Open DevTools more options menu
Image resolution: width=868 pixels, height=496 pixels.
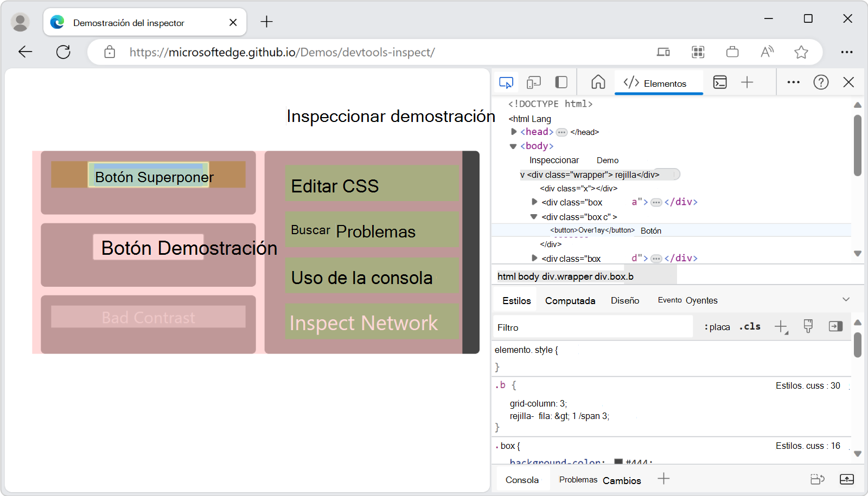pyautogui.click(x=793, y=82)
